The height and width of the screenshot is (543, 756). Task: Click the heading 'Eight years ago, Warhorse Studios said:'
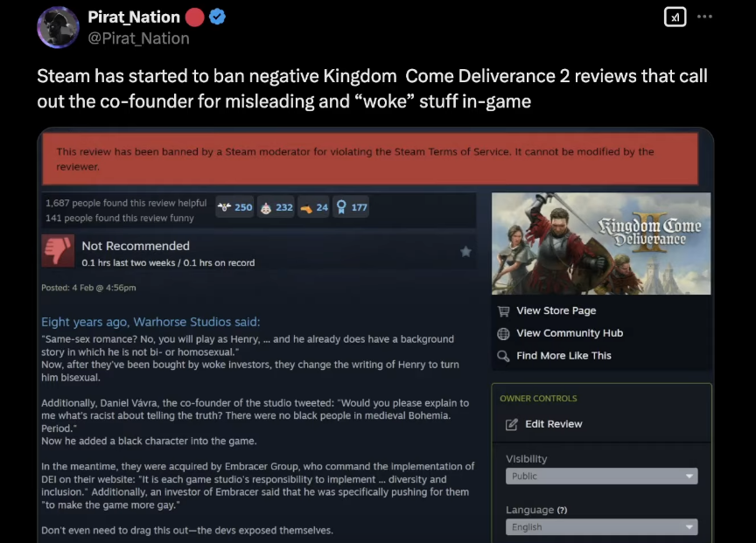click(x=150, y=322)
